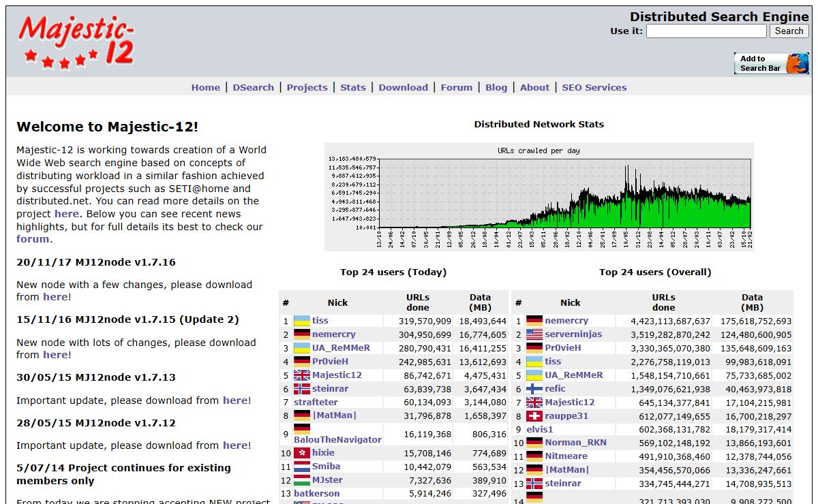Click German flag beside |MatMan| in Overall table

pos(534,470)
